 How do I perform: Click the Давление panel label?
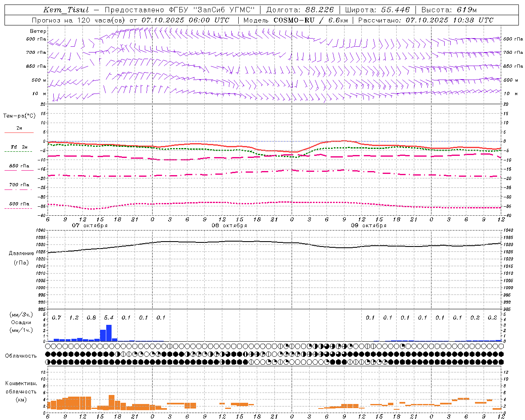coord(21,253)
